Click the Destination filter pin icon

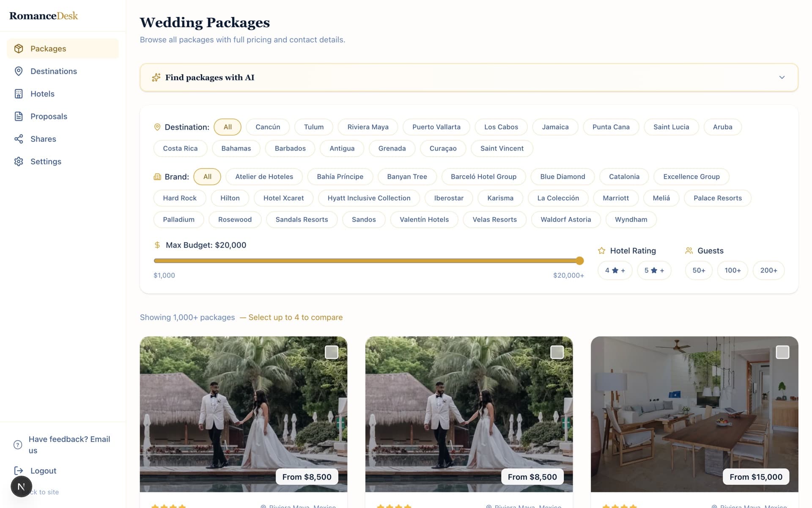click(x=157, y=127)
